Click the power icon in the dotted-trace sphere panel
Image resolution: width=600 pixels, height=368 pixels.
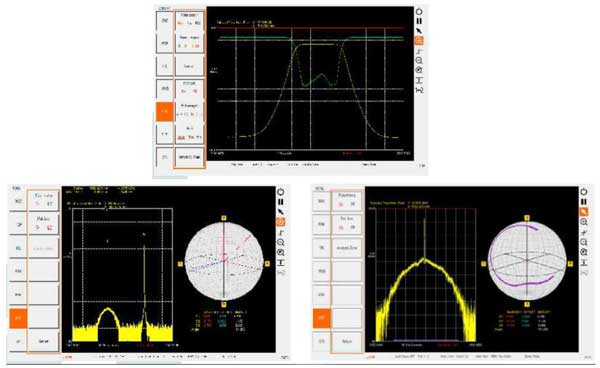pyautogui.click(x=280, y=192)
